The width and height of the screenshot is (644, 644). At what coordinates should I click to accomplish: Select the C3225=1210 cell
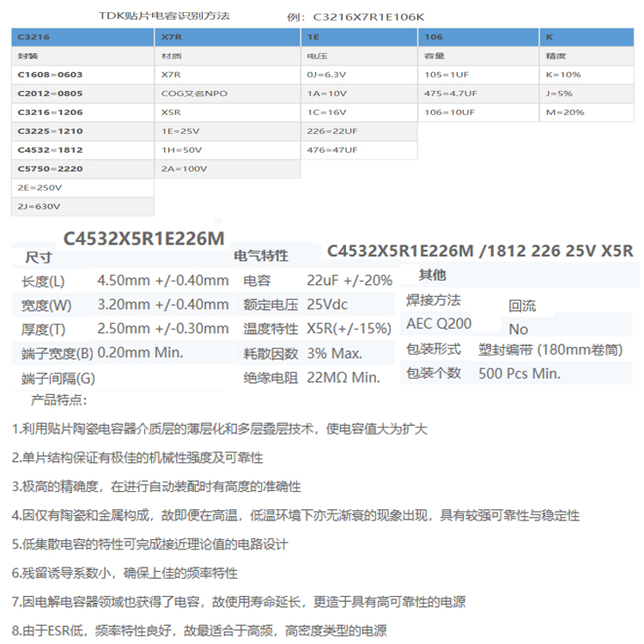click(82, 131)
